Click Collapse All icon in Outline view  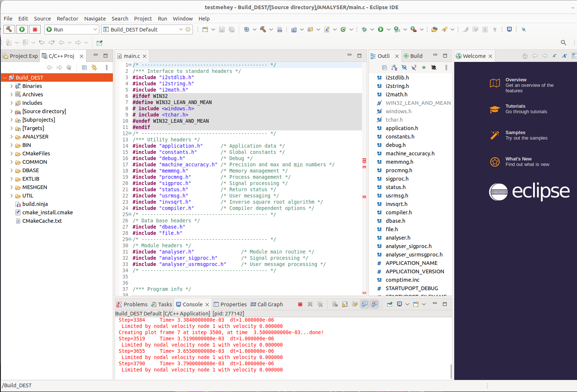pyautogui.click(x=384, y=67)
